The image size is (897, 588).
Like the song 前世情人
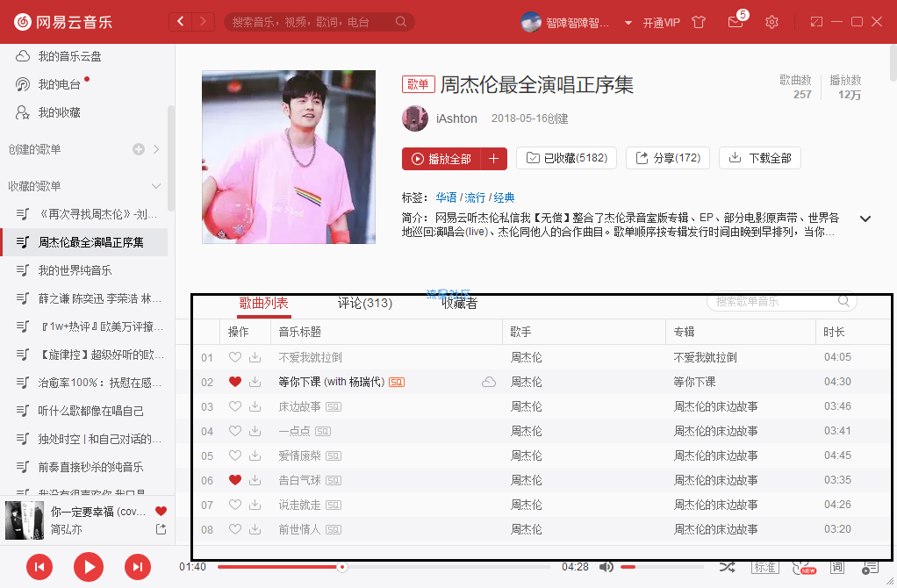click(x=235, y=529)
